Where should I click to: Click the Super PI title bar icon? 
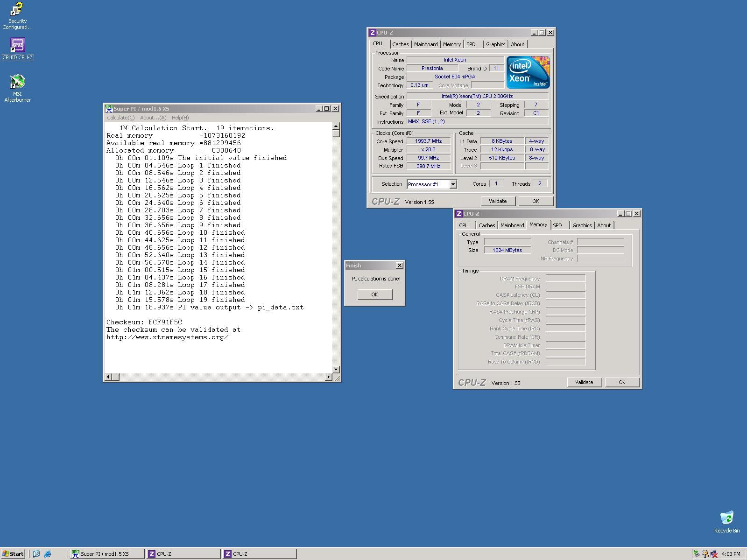coord(109,108)
